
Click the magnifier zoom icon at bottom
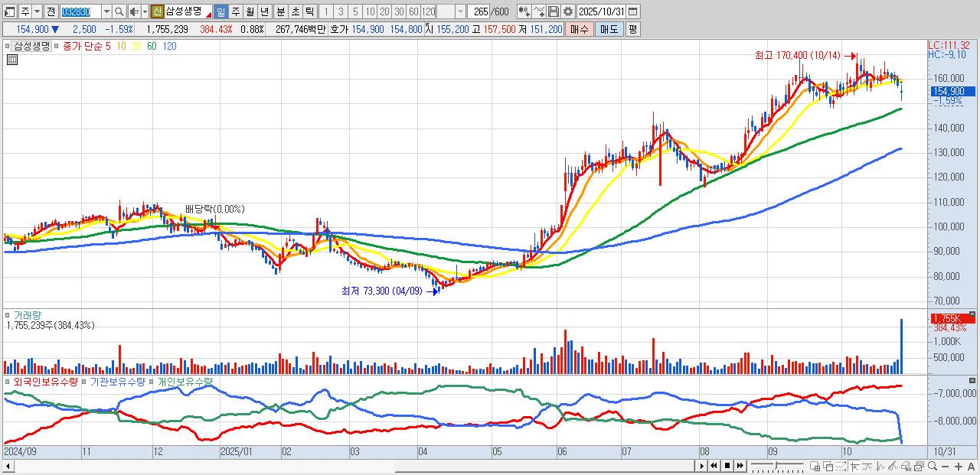tap(933, 466)
